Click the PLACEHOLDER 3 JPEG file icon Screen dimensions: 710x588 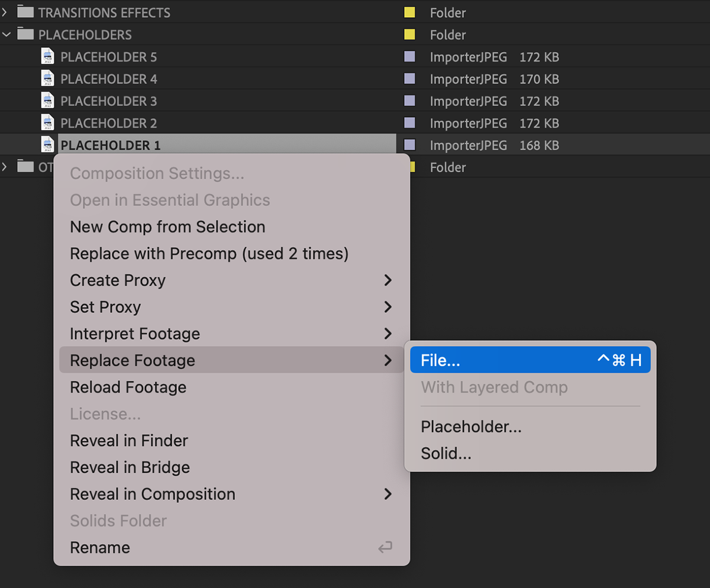point(48,101)
